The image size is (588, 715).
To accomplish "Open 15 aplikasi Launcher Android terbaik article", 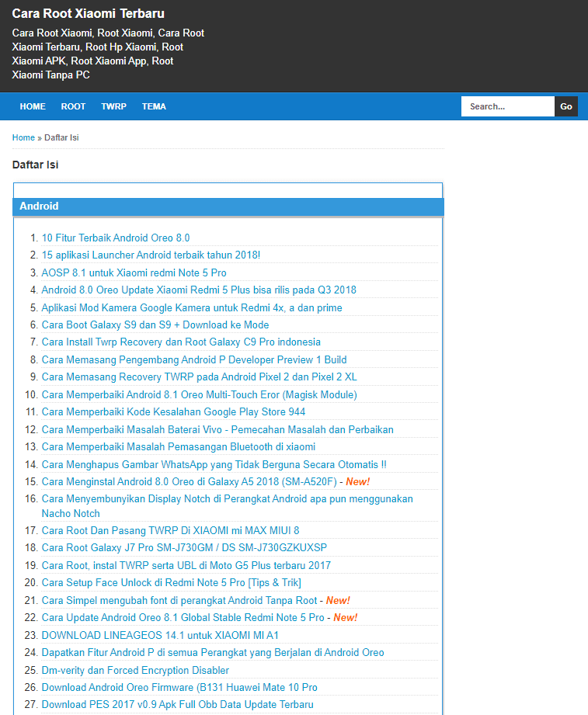I will click(x=151, y=255).
